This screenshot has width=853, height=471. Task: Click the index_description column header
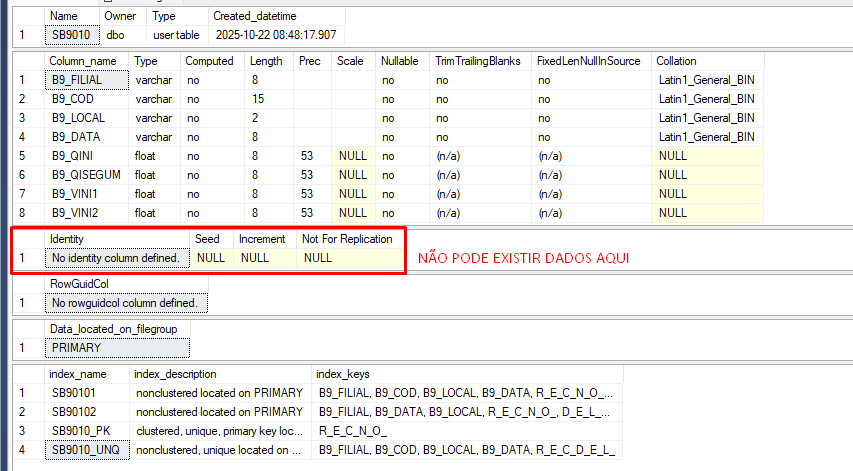(220, 374)
